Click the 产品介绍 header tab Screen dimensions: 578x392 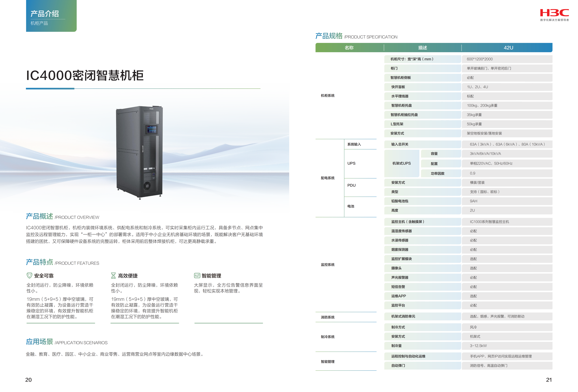click(45, 14)
